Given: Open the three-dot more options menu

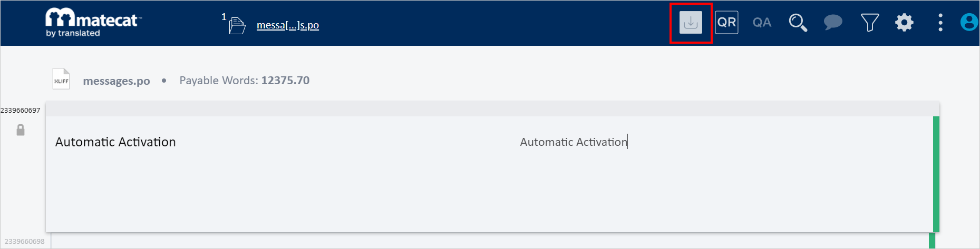Looking at the screenshot, I should tap(940, 23).
